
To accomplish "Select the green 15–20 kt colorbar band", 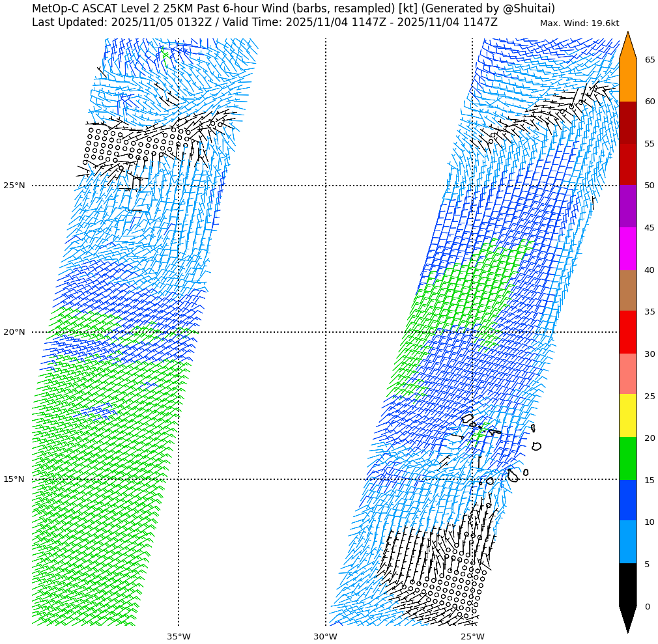I will point(627,458).
